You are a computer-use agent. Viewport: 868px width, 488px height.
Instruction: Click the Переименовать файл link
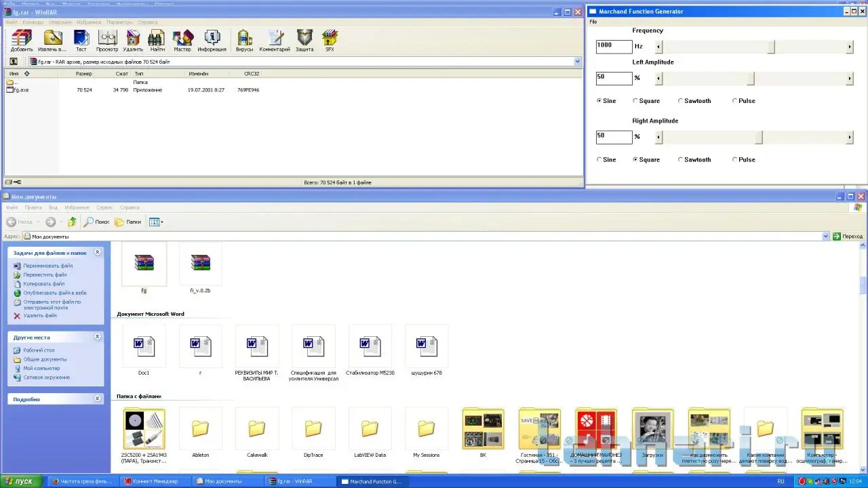[x=48, y=266]
